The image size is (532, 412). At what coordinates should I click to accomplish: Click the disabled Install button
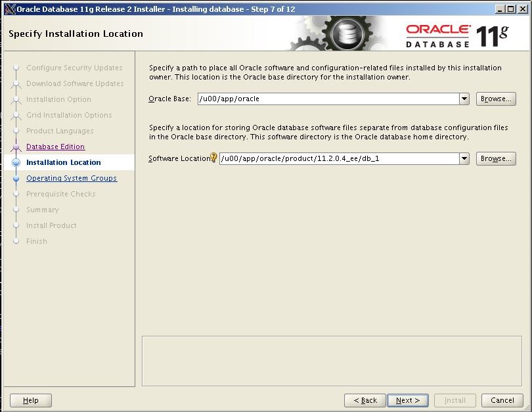455,400
